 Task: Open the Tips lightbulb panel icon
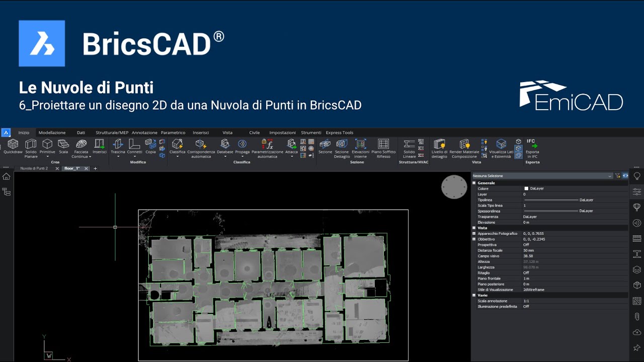637,176
